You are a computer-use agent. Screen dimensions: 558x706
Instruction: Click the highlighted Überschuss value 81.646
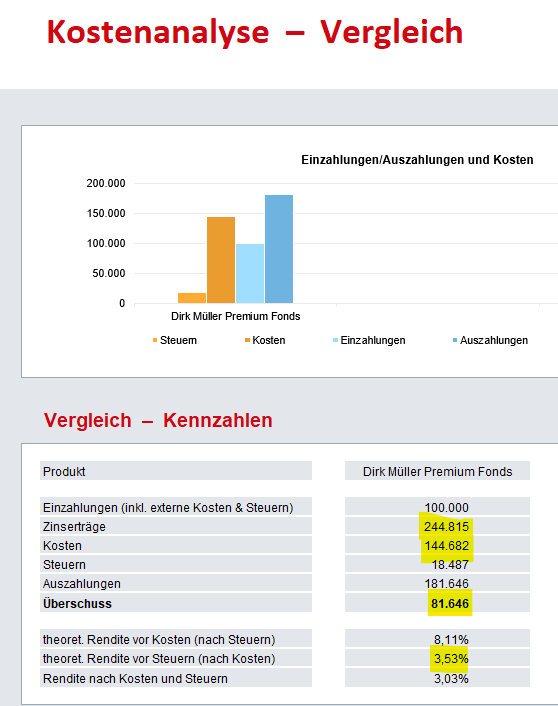coord(450,603)
